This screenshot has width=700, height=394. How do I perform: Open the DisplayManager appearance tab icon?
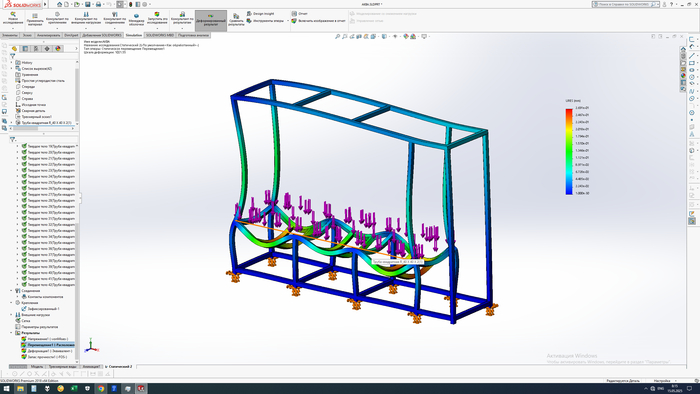click(x=58, y=49)
